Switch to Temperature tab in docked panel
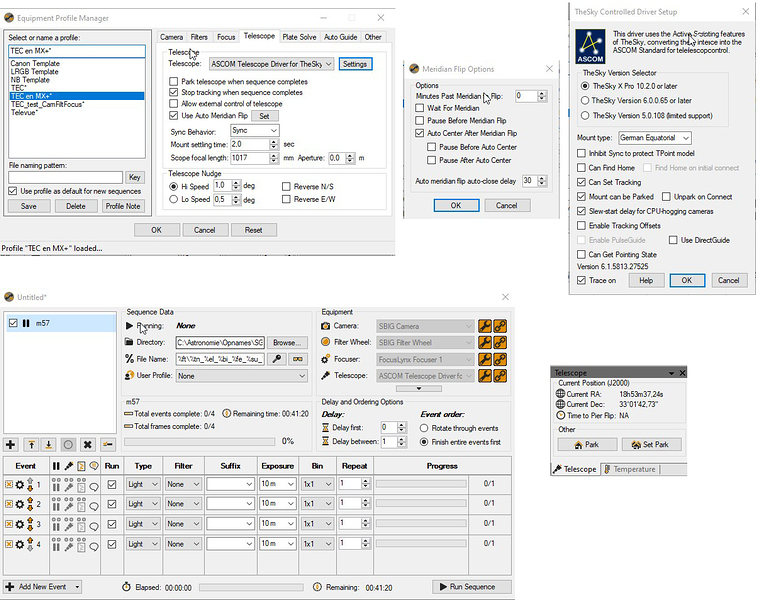The height and width of the screenshot is (600, 759). click(630, 469)
